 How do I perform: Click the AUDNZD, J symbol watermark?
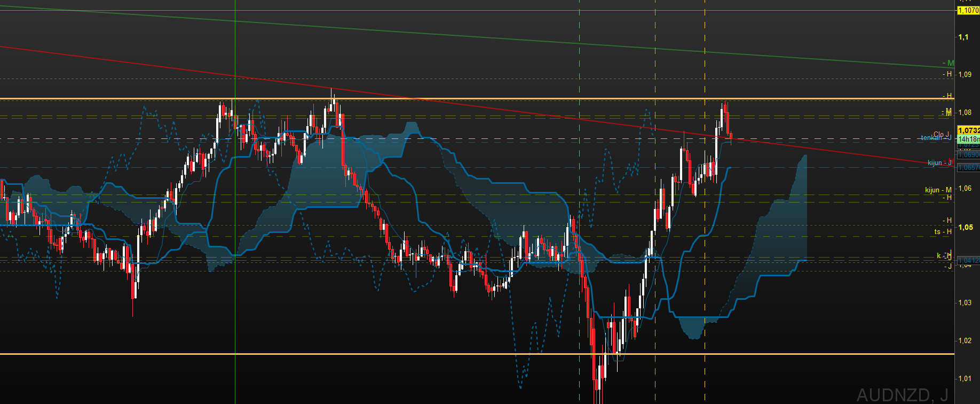902,395
